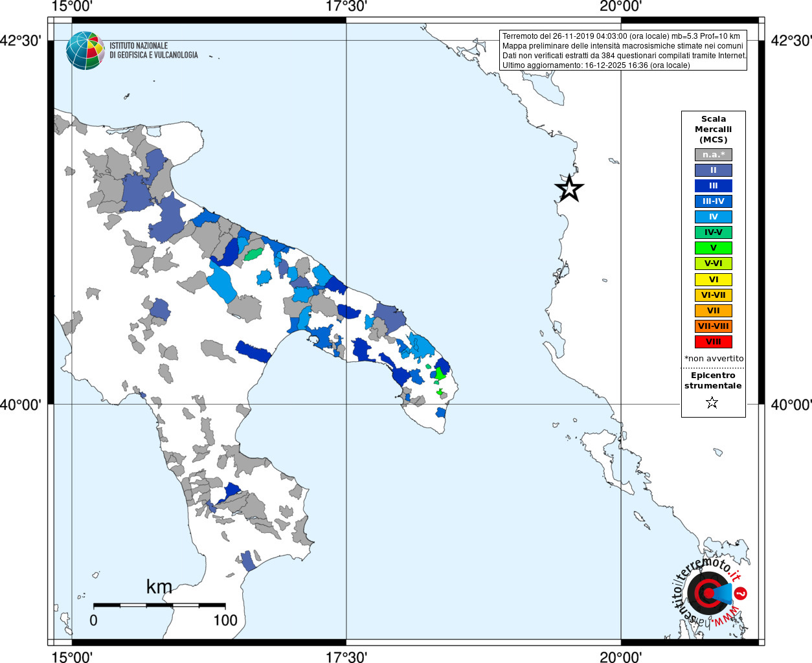Select the IV-V intensity legend swatch
Viewport: 812px width, 663px height.
click(x=714, y=232)
